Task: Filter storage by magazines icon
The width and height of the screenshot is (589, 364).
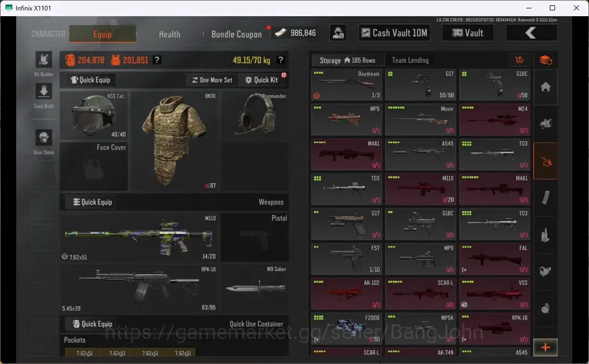Action: tap(546, 198)
